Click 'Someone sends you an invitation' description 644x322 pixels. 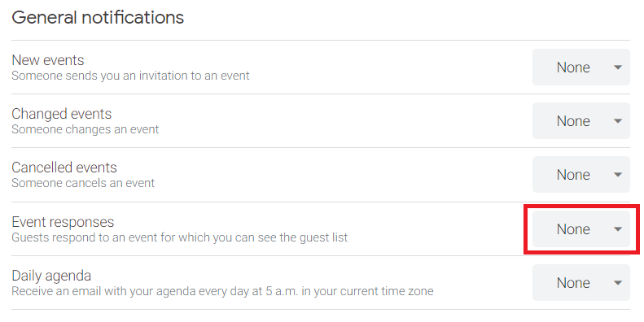point(130,76)
